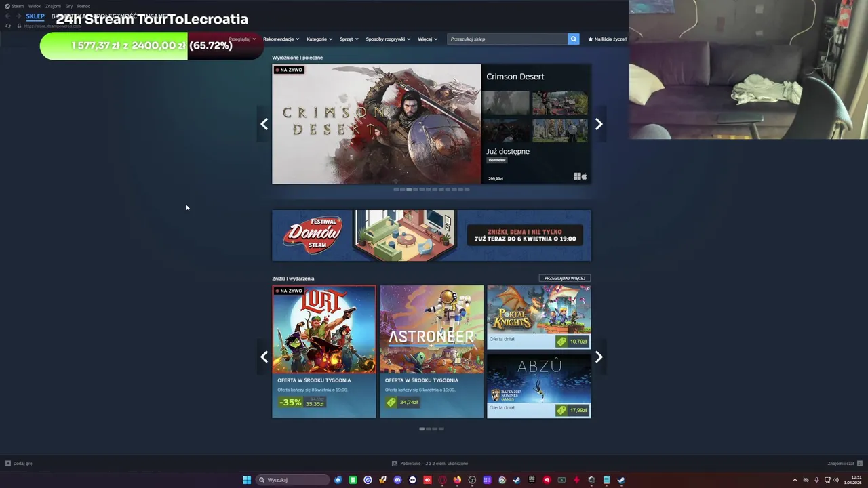
Task: Open the Astroneer game card image
Action: (431, 329)
